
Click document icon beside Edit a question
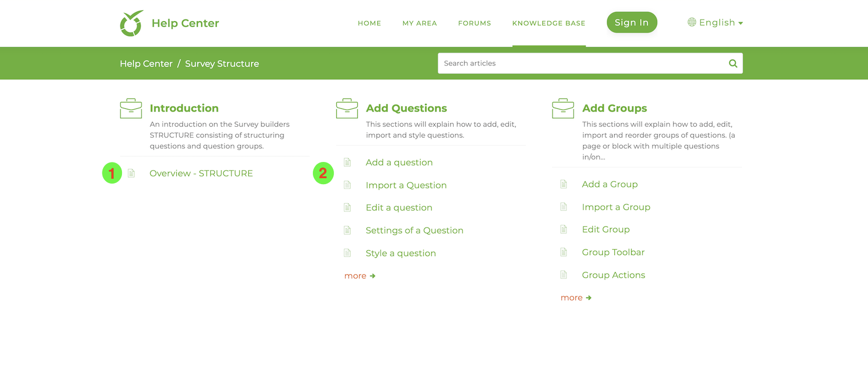click(348, 207)
